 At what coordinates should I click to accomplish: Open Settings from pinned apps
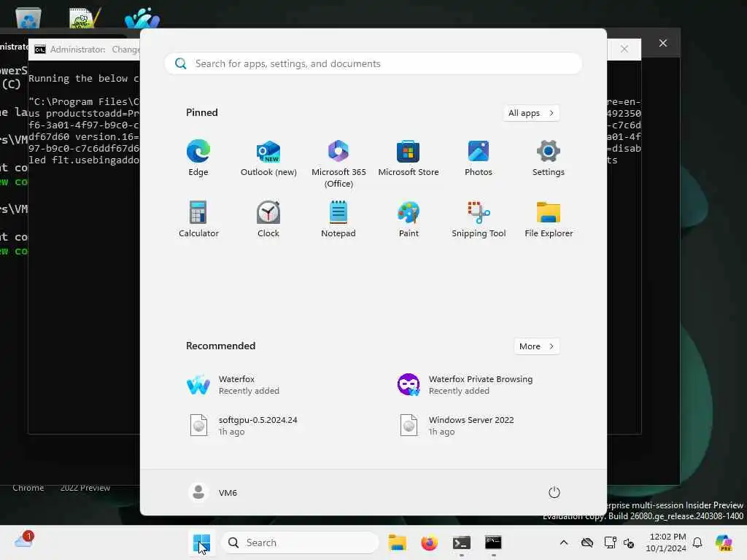(x=549, y=158)
